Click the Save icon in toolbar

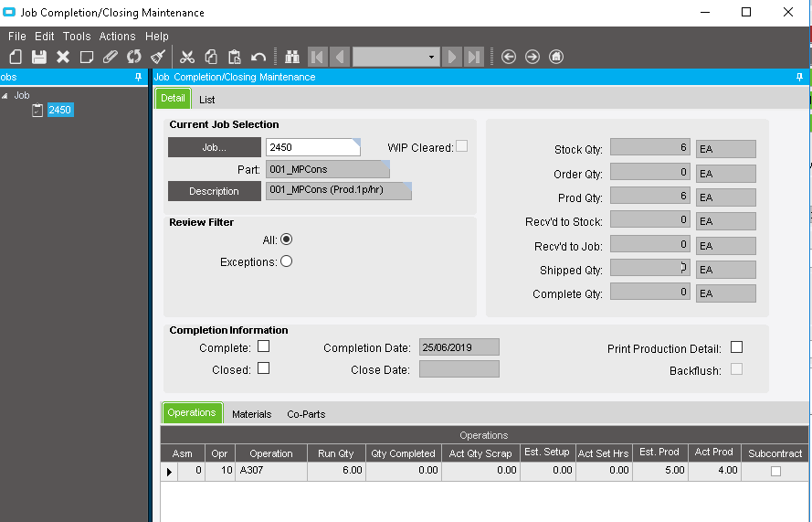coord(39,57)
